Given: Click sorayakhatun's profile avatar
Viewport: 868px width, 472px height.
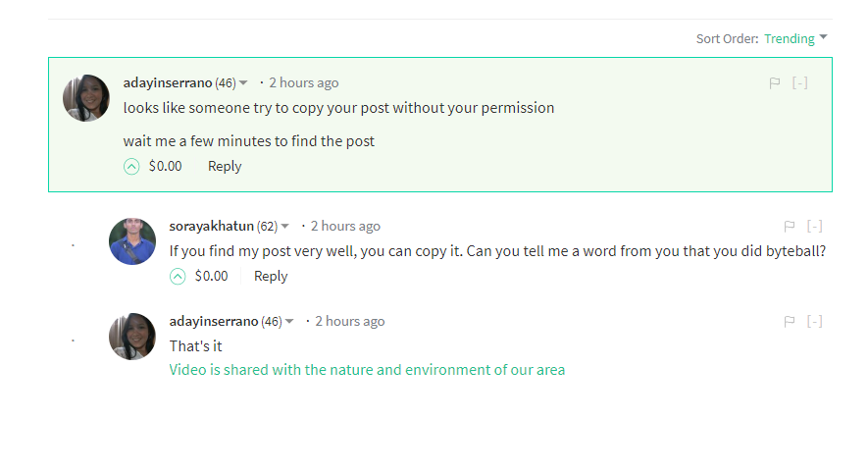Looking at the screenshot, I should (x=132, y=241).
